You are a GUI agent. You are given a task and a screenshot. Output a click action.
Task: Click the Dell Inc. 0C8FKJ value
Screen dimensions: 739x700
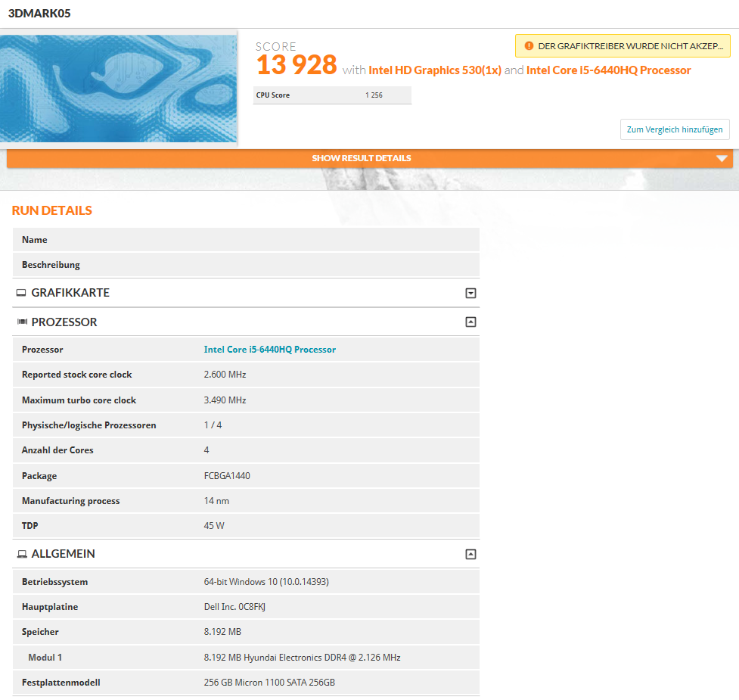pos(234,607)
